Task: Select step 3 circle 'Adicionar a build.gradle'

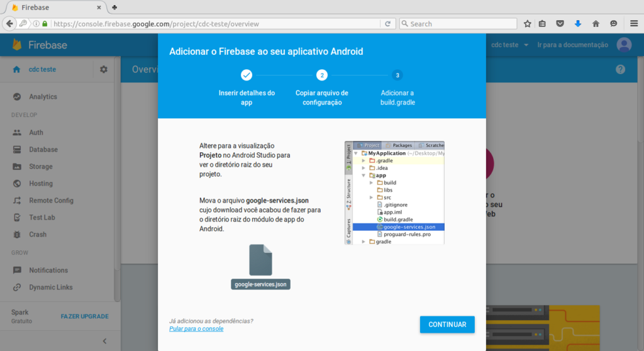Action: [397, 75]
